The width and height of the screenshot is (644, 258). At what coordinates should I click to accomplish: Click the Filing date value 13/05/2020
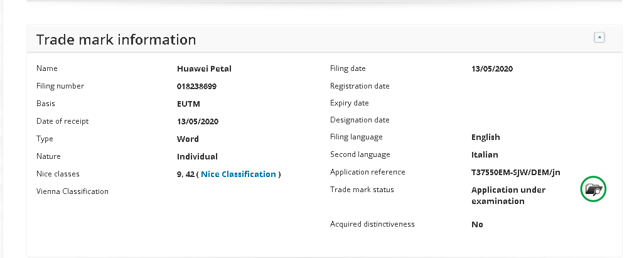coord(491,69)
